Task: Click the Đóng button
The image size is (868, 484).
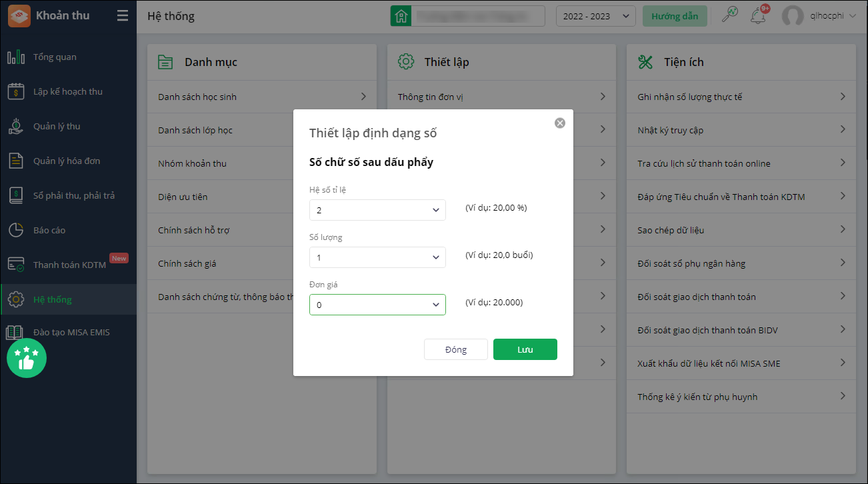Action: 456,349
